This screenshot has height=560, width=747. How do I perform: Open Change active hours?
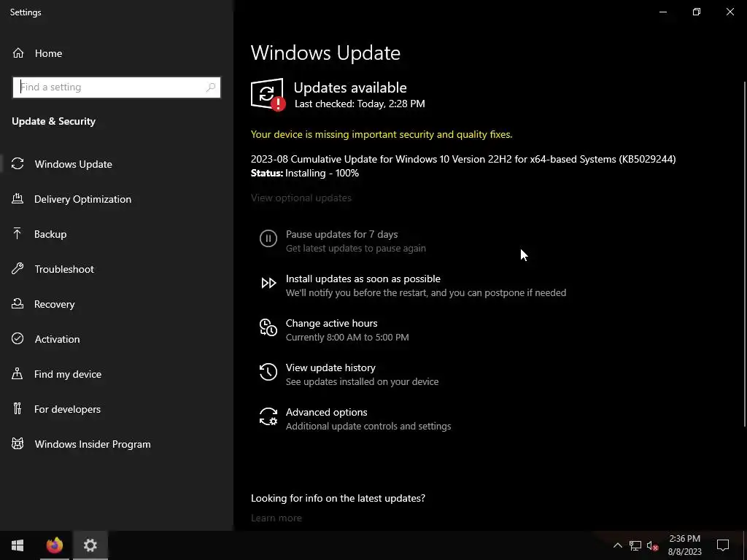click(x=332, y=323)
